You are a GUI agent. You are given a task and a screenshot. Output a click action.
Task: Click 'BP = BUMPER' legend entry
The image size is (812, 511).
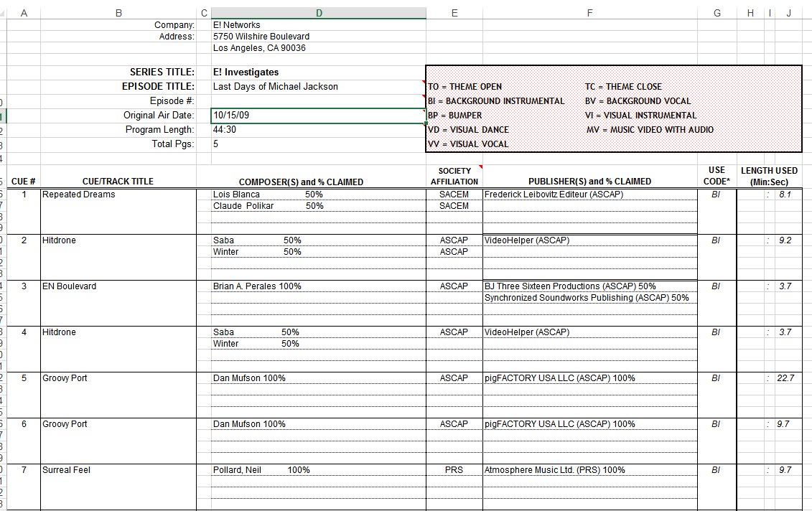[454, 116]
